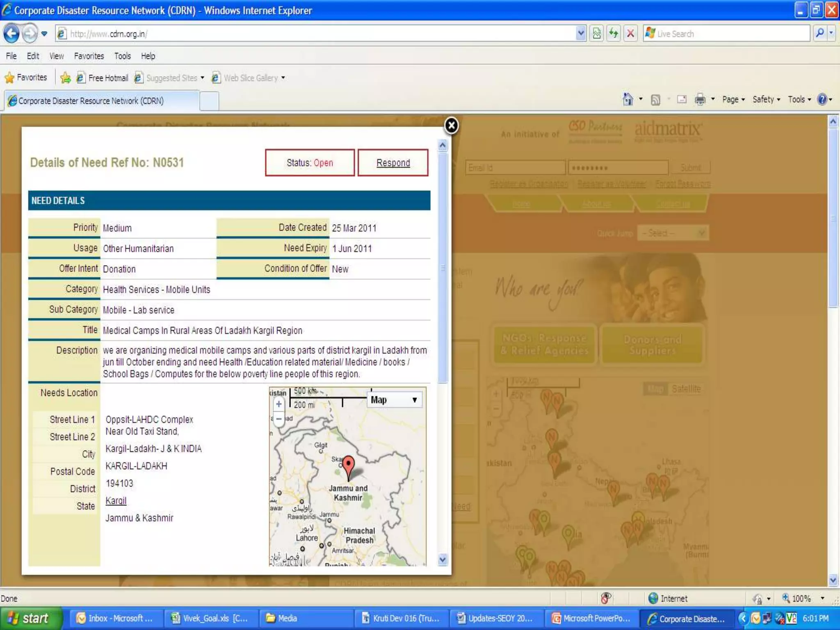Open the Tools menu in menu bar
The image size is (840, 630).
coord(122,56)
